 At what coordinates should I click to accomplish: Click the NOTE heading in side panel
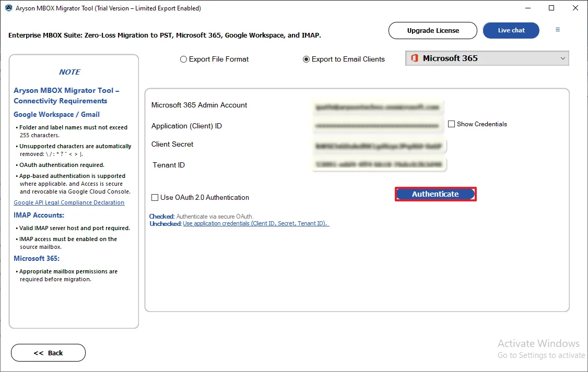coord(70,72)
